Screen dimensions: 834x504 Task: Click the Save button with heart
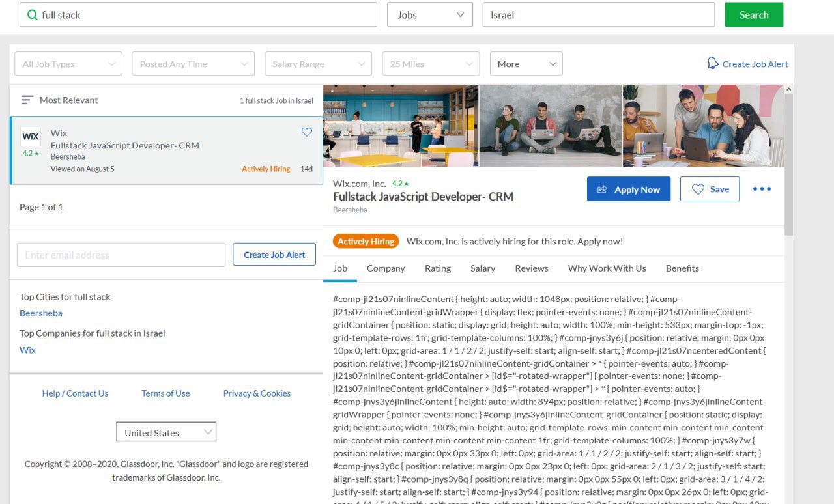(710, 189)
